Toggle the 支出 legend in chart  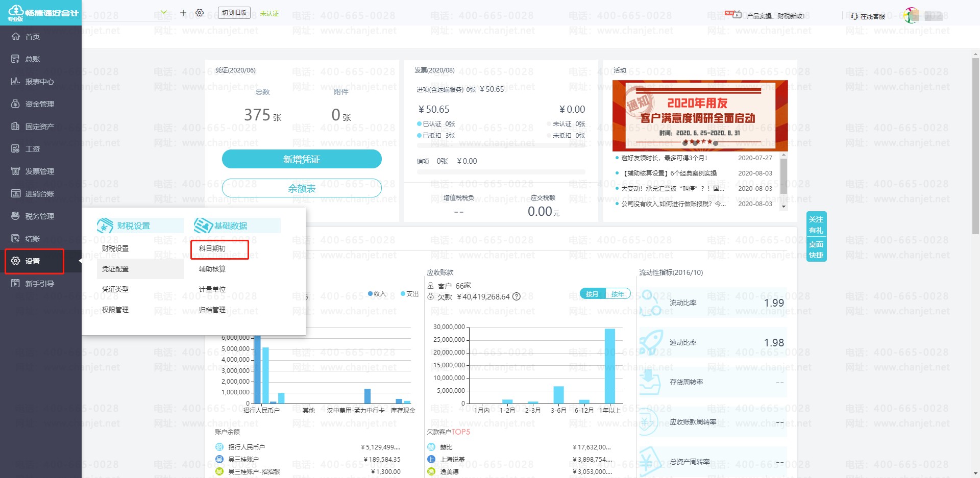(410, 294)
